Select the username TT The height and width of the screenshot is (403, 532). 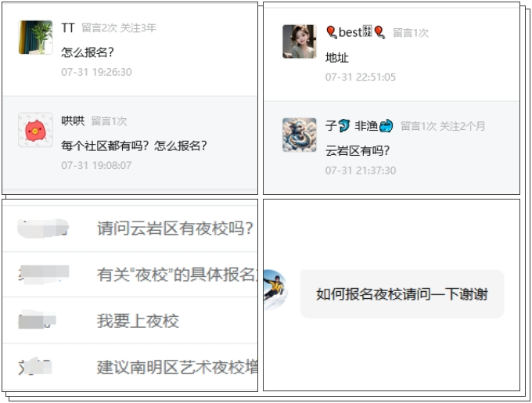pos(68,28)
